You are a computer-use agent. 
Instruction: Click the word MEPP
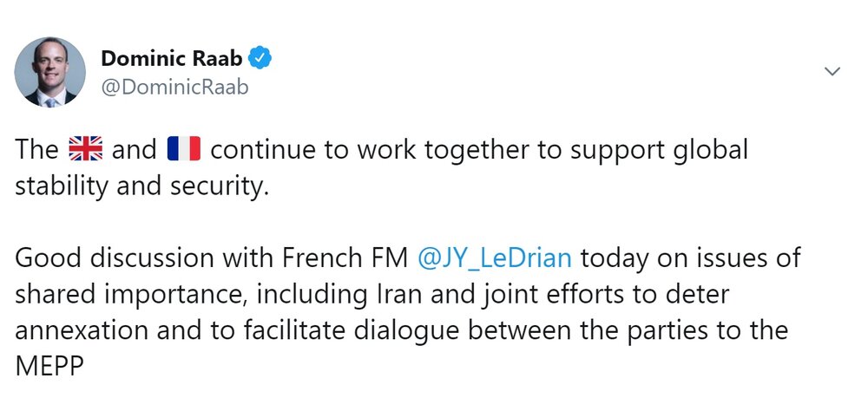[49, 366]
